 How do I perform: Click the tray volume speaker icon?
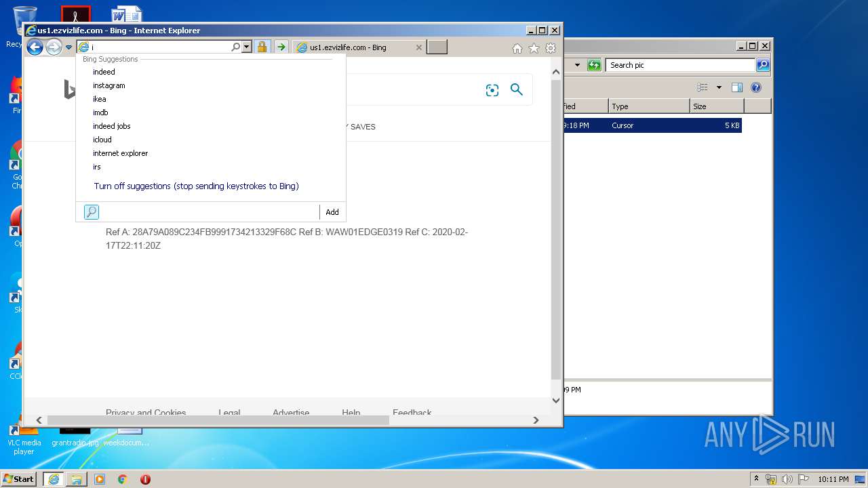pos(787,479)
